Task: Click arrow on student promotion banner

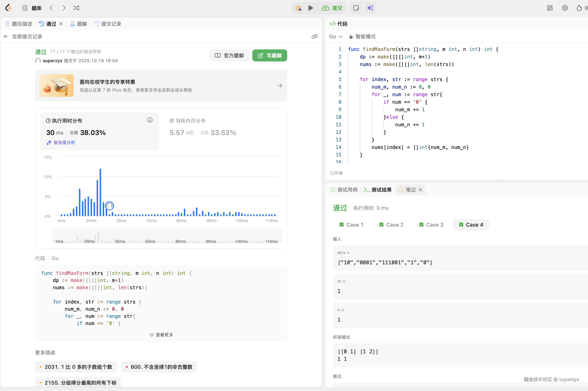Action: click(279, 86)
